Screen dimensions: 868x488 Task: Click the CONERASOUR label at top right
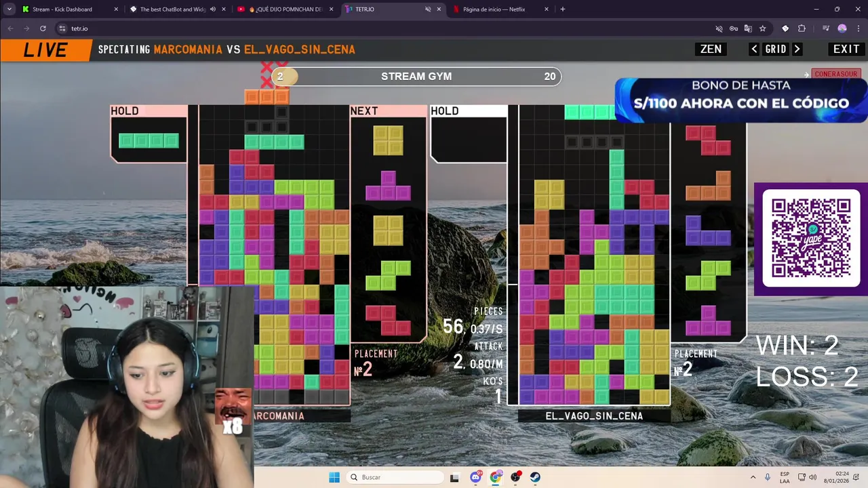835,74
